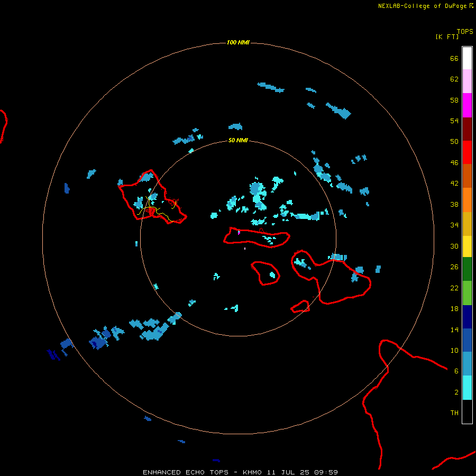The width and height of the screenshot is (476, 476).
Task: Choose the gold legend swatch
Action: (467, 224)
